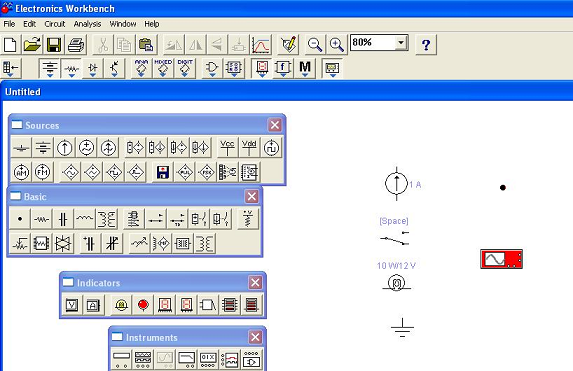Select Battery in Sources palette
This screenshot has height=371, width=573.
point(43,148)
